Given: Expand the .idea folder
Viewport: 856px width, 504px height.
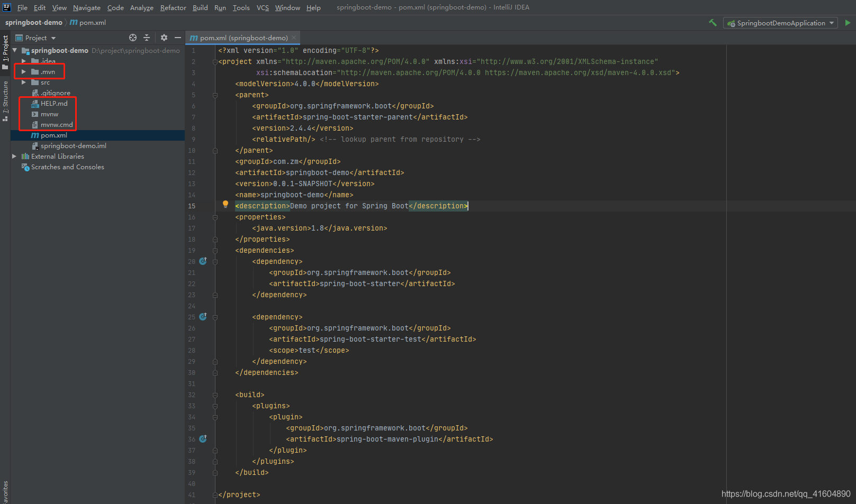Looking at the screenshot, I should (x=24, y=61).
